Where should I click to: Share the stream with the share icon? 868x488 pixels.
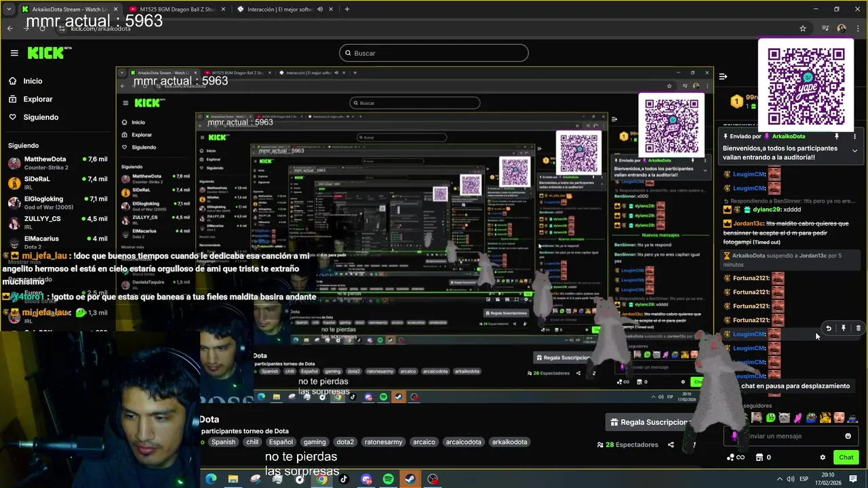click(671, 445)
